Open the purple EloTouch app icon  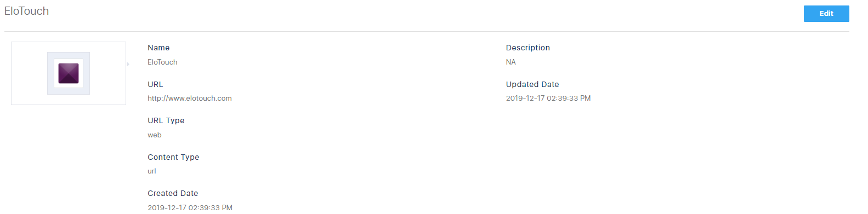69,73
